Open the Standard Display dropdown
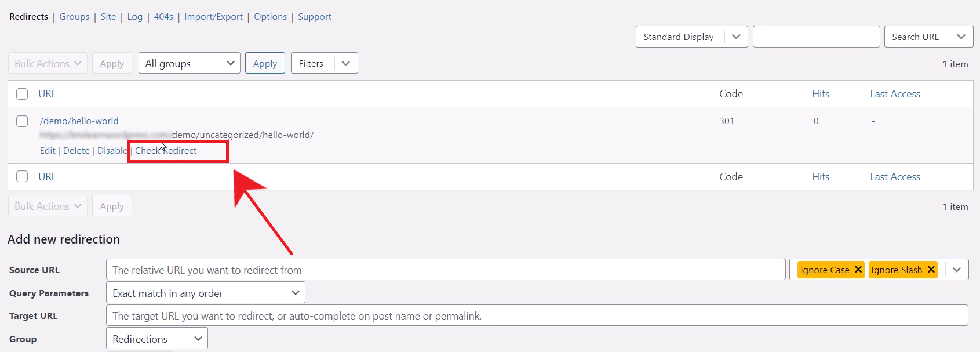 (691, 37)
